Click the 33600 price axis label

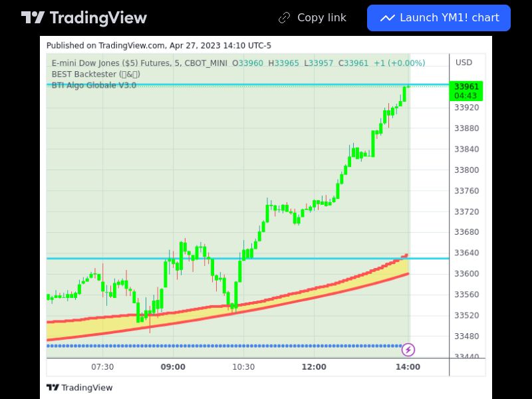467,274
